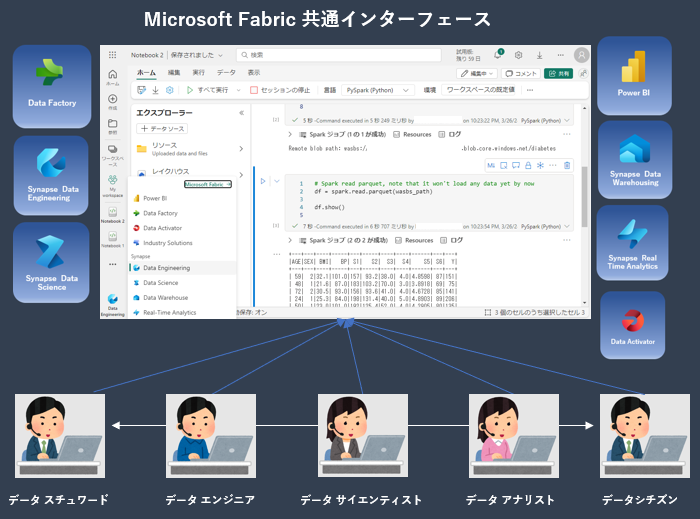Image resolution: width=700 pixels, height=519 pixels.
Task: Go to Home in the left navigation rail
Action: [x=112, y=77]
